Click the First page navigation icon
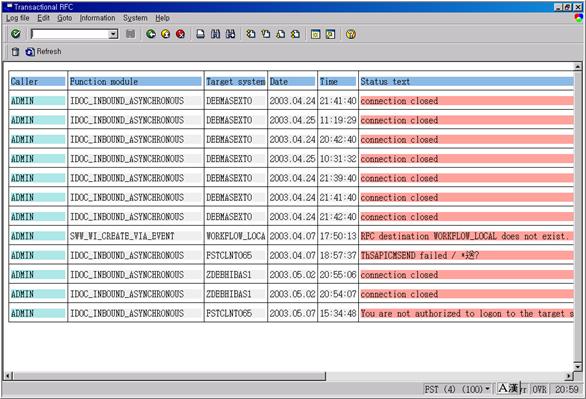Viewport: 586px width, 399px height. [251, 34]
